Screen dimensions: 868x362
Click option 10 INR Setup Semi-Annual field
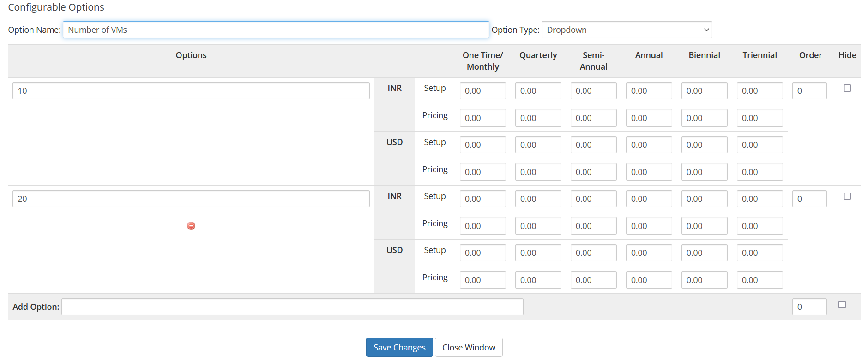tap(593, 91)
